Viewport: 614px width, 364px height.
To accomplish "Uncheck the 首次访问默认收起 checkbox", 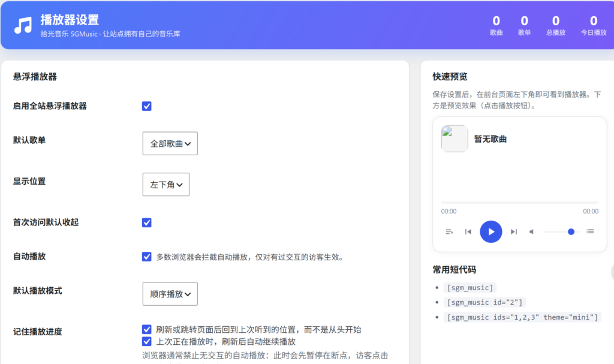I will click(147, 222).
